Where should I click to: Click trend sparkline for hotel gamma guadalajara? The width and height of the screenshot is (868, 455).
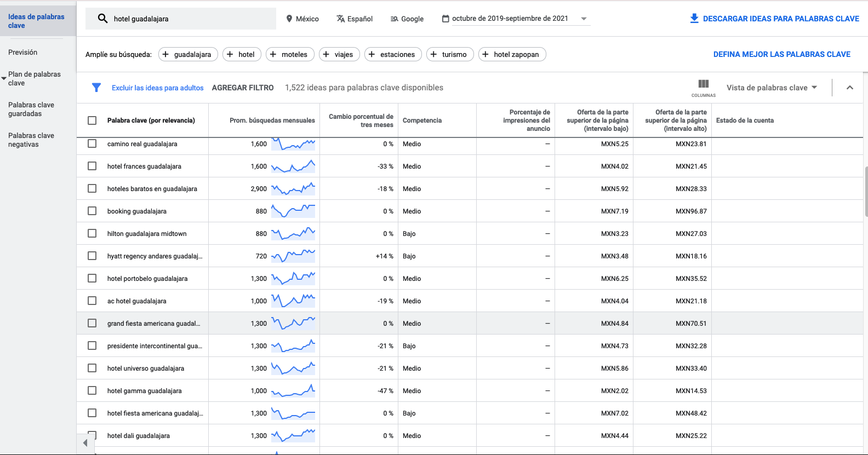[293, 390]
